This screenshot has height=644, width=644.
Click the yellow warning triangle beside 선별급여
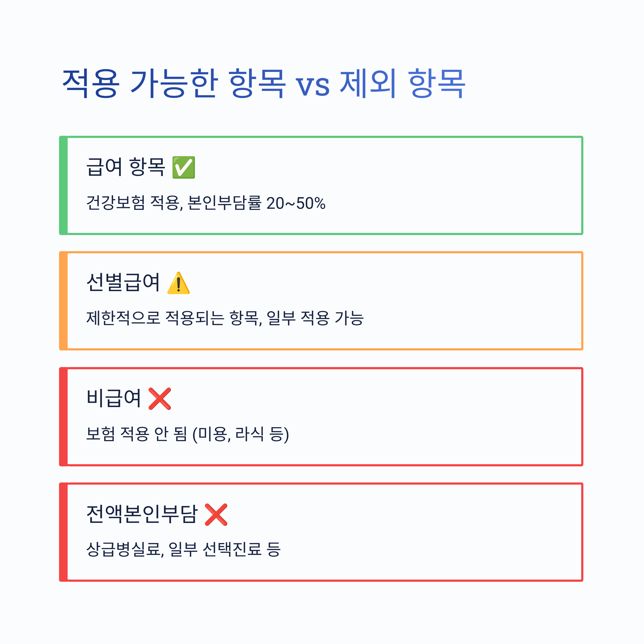pos(178,283)
